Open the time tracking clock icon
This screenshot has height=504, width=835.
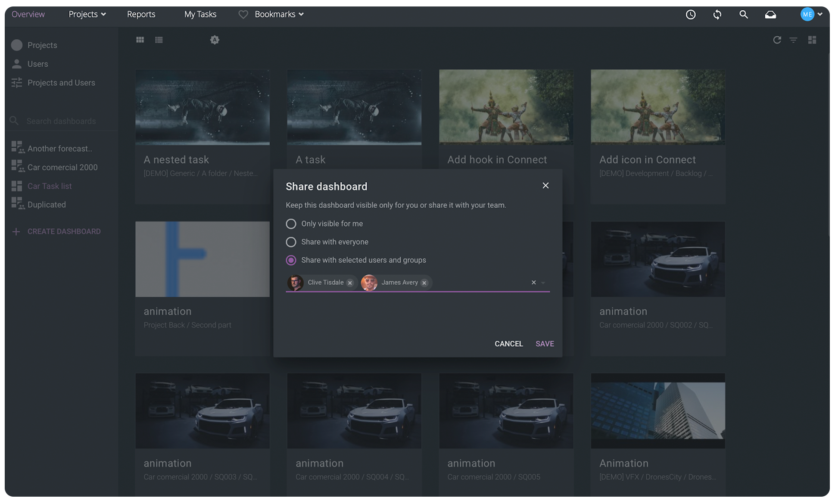point(690,15)
